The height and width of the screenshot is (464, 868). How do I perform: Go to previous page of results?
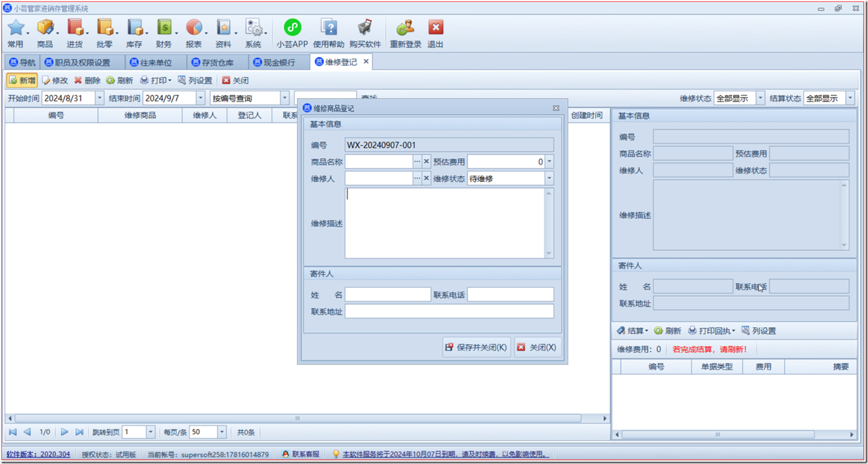point(27,432)
